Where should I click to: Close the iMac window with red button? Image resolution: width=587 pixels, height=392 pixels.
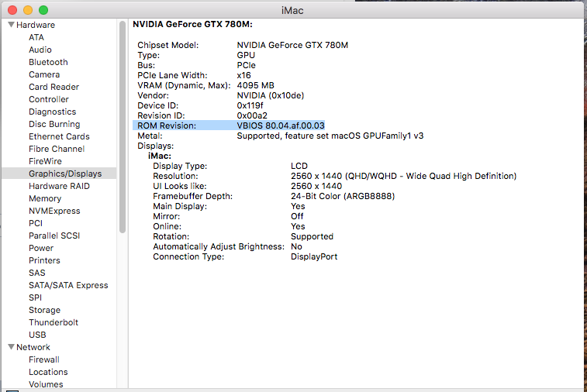point(12,10)
